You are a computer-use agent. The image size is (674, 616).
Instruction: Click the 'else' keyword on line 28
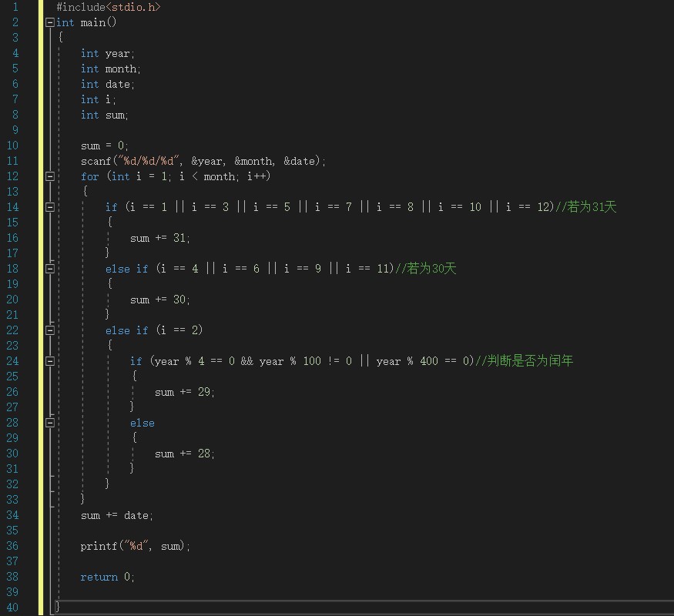click(143, 423)
